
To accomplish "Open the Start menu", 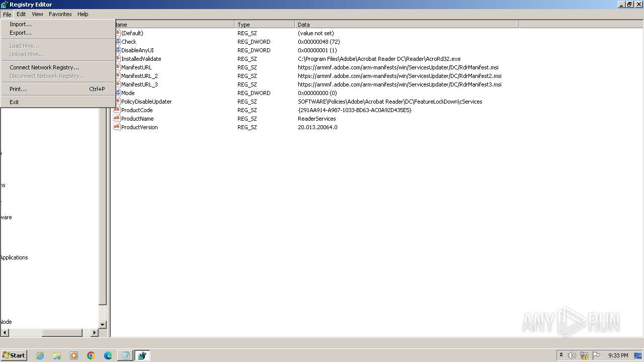I will (14, 355).
